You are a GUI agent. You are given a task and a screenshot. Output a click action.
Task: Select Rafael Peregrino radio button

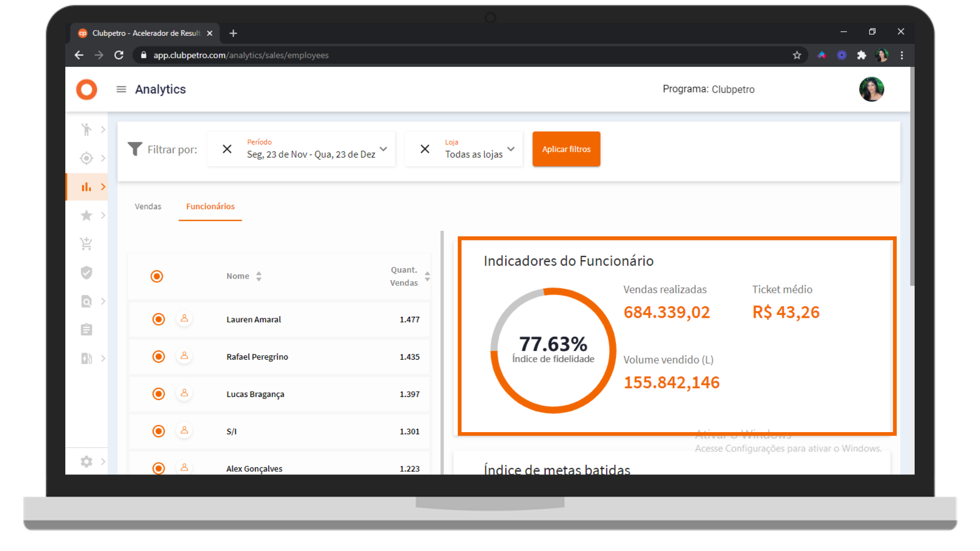(x=159, y=357)
